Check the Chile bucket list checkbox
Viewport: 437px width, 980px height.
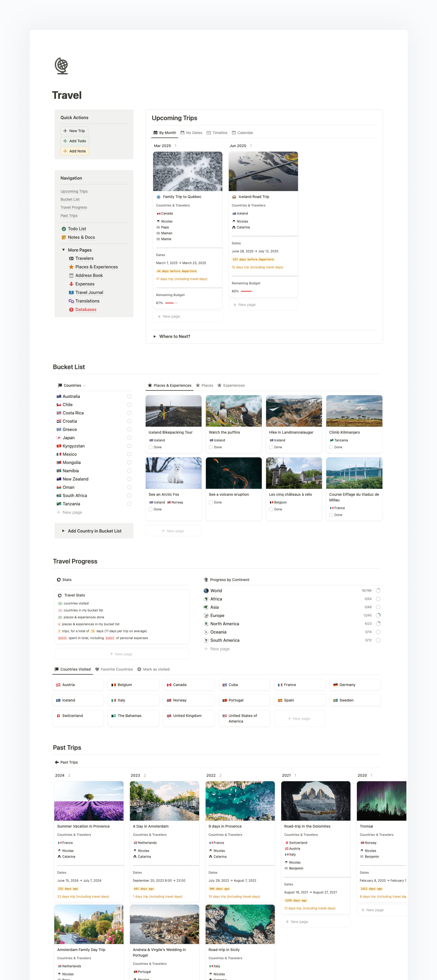pos(129,405)
